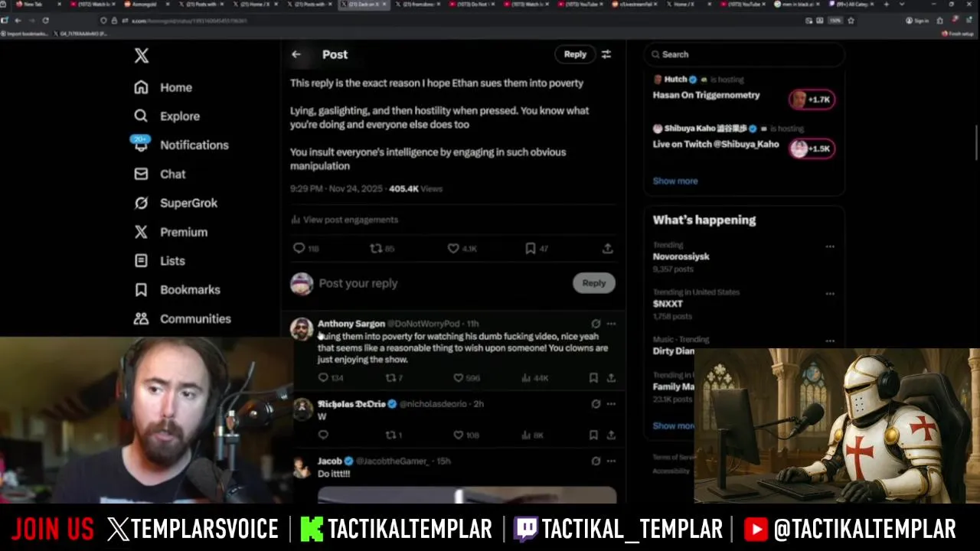Click the X logo in the sidebar

[x=142, y=56]
